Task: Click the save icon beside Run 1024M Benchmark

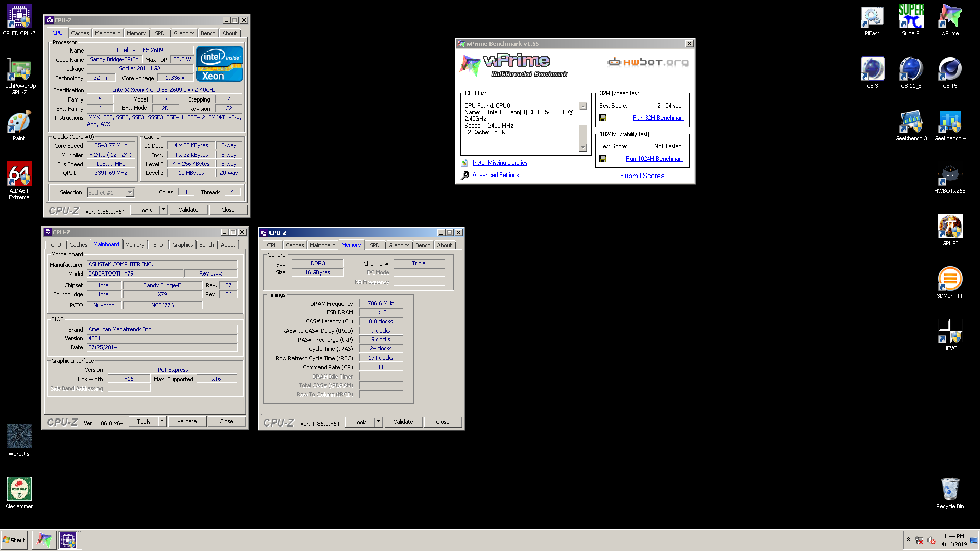Action: tap(603, 159)
